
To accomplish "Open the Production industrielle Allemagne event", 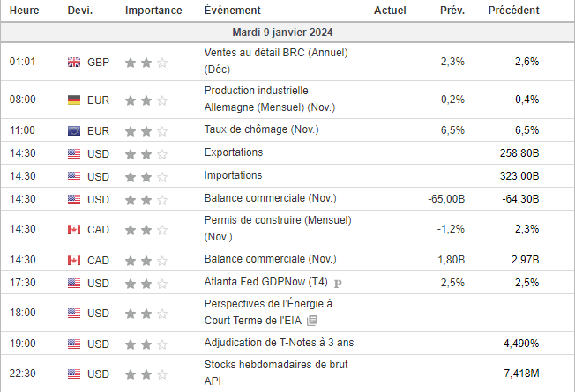I will (x=256, y=91).
